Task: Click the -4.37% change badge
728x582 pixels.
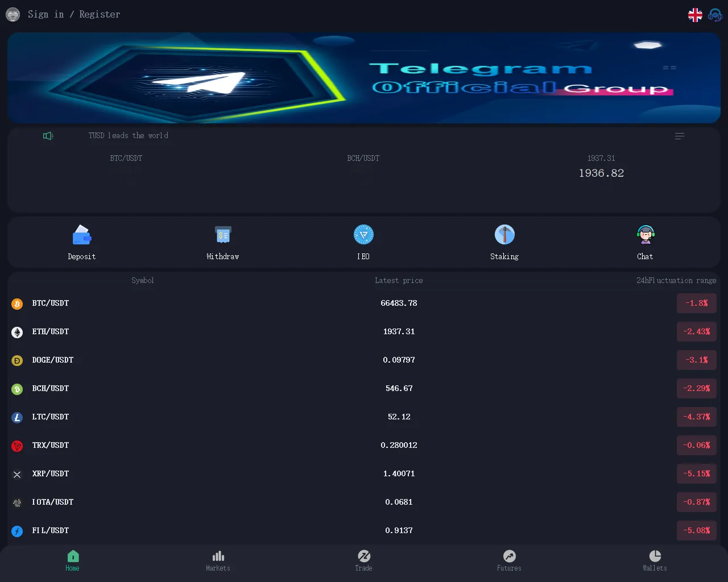Action: click(x=697, y=417)
